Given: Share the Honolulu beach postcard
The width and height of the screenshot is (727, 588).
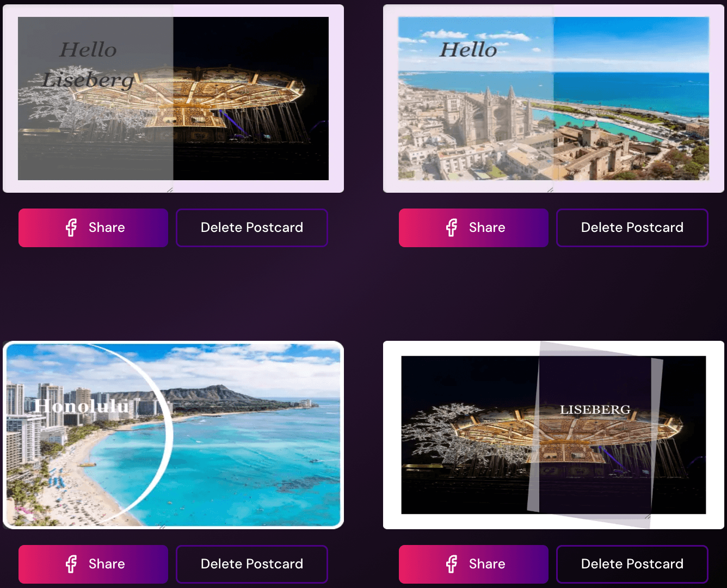Looking at the screenshot, I should pyautogui.click(x=93, y=564).
